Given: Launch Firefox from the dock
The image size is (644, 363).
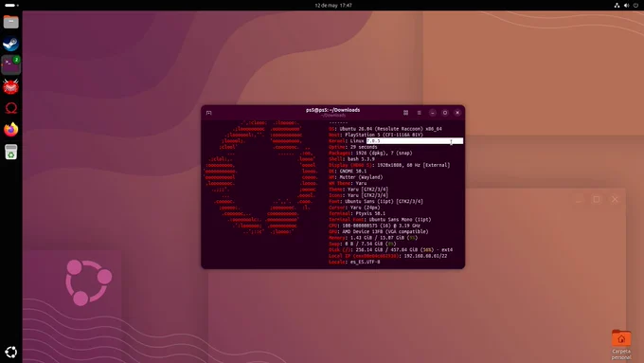Looking at the screenshot, I should [x=11, y=130].
